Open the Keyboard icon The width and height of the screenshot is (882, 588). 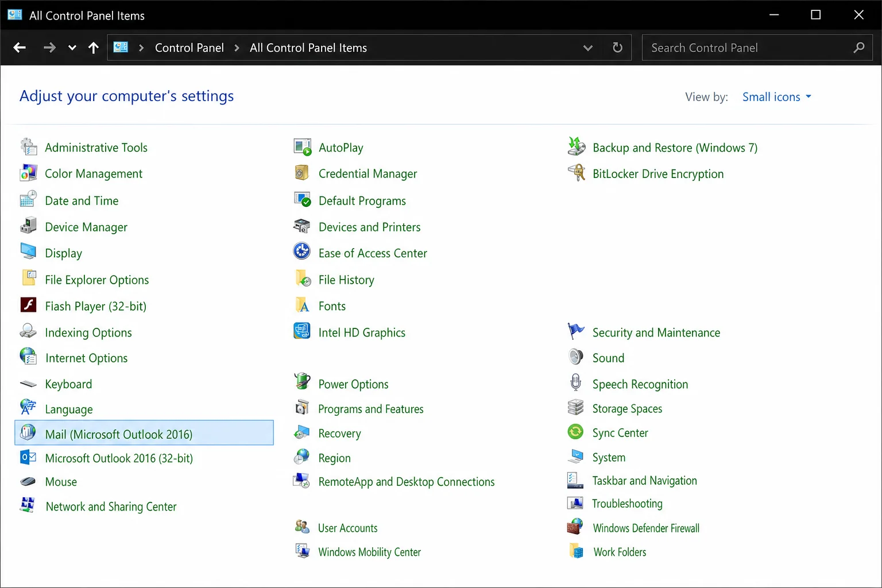coord(28,384)
